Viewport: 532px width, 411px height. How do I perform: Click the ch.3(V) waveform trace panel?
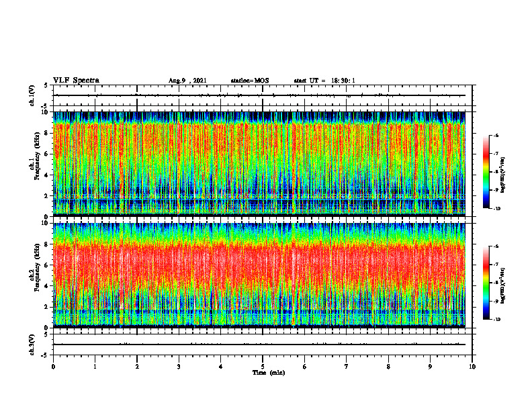tap(263, 345)
